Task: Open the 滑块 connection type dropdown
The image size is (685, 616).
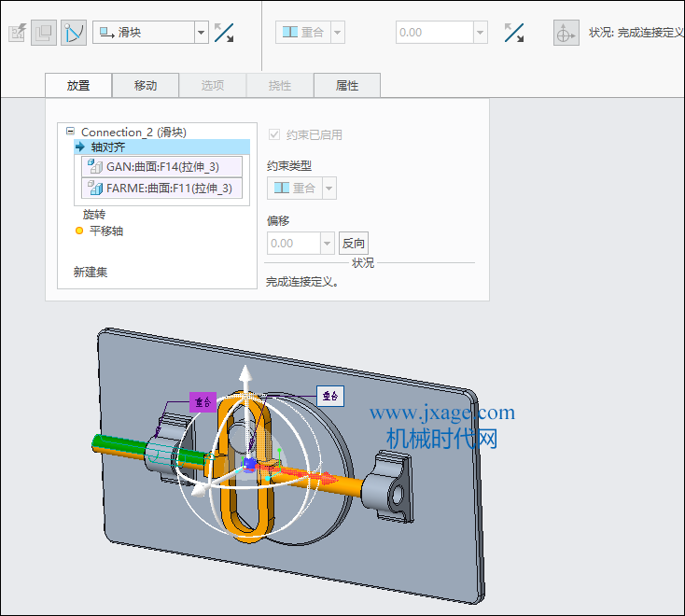Action: 201,33
